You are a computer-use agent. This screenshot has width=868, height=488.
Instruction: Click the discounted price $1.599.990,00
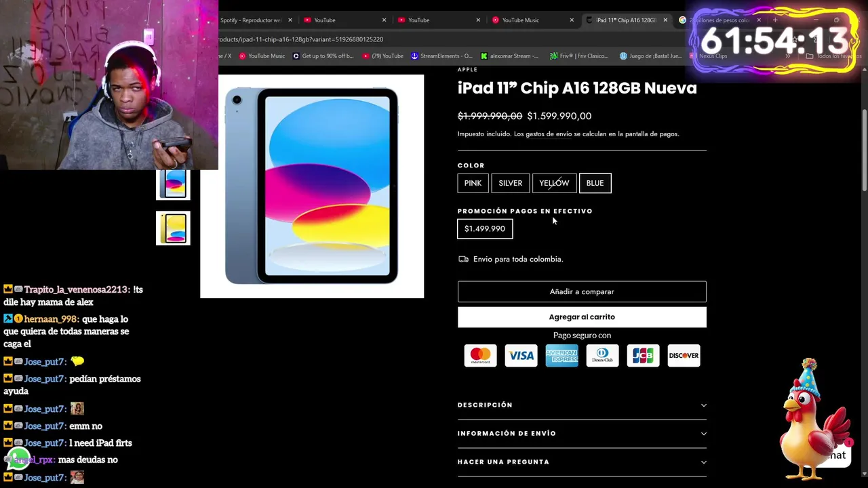(x=559, y=117)
